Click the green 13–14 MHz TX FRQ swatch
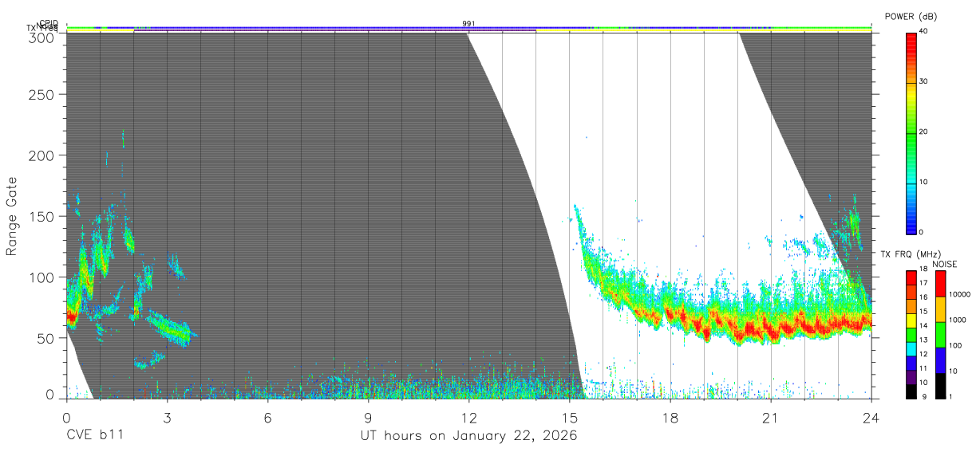Viewport: 980px width, 452px height. (x=911, y=334)
